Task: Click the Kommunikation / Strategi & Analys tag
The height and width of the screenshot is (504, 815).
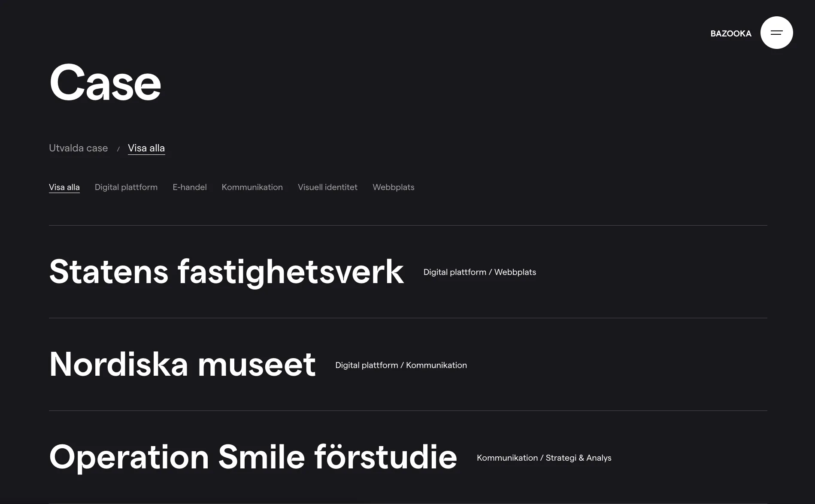Action: click(544, 458)
